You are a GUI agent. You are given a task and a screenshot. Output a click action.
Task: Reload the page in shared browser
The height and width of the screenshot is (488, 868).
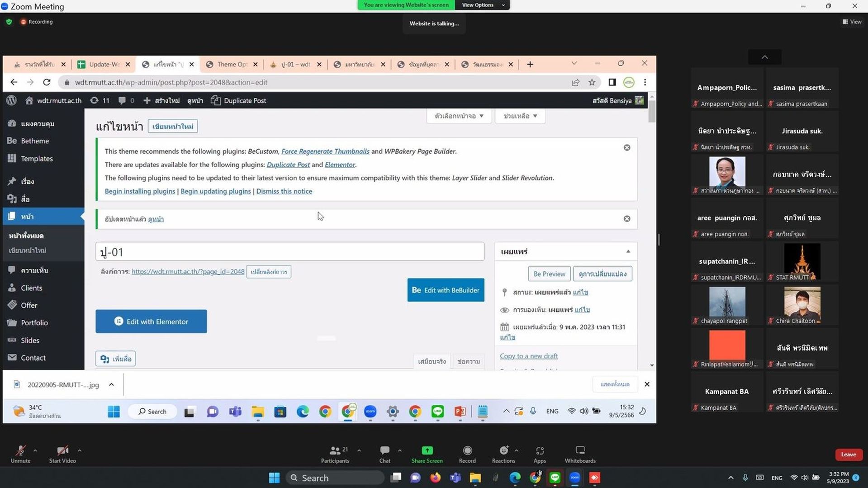point(47,82)
